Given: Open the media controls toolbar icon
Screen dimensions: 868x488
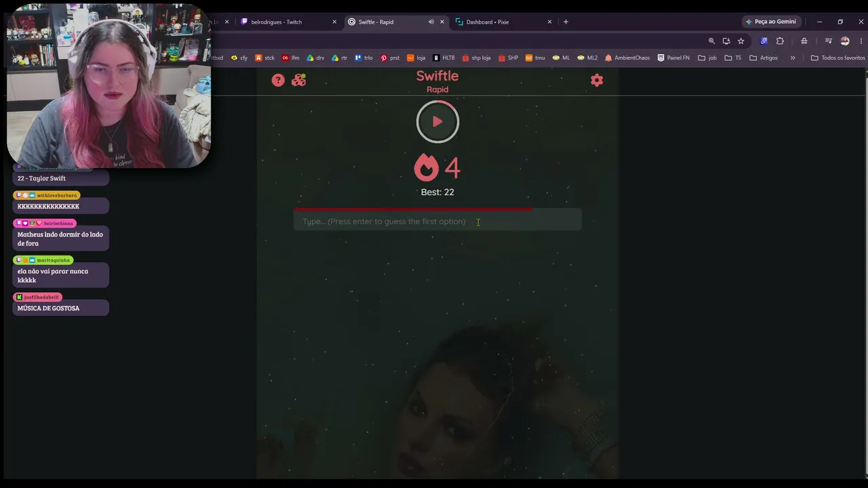Looking at the screenshot, I should point(828,41).
